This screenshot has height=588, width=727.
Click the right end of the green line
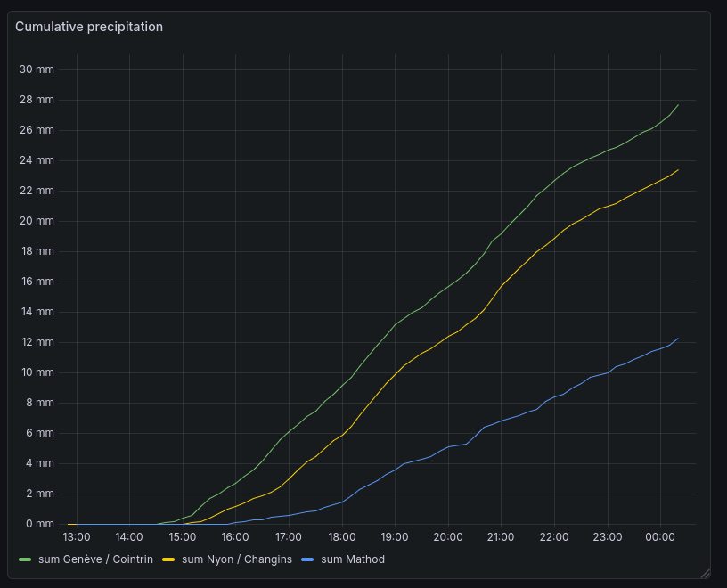678,105
